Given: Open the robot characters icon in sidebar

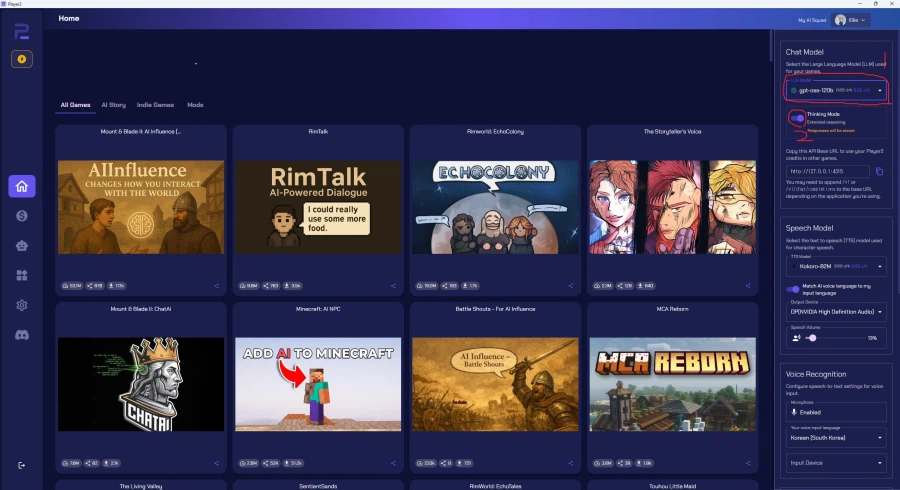Looking at the screenshot, I should (x=22, y=245).
